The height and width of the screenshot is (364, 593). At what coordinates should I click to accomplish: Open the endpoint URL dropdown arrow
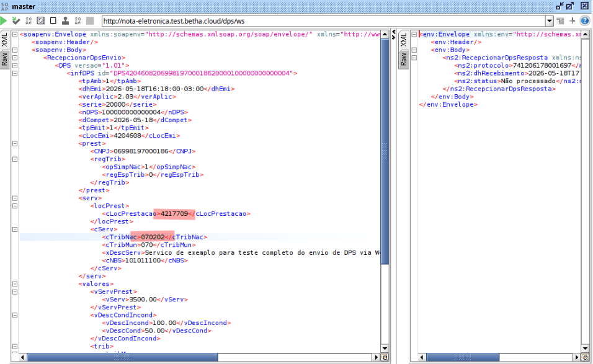click(x=550, y=21)
